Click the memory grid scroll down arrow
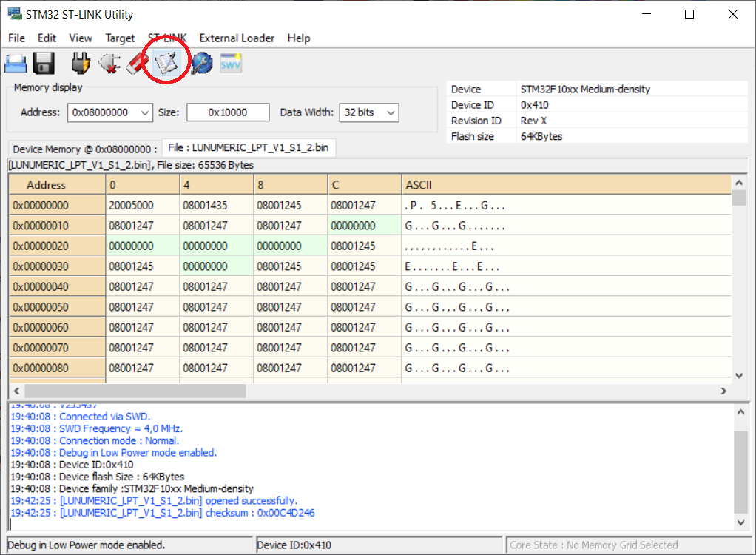 tap(739, 376)
